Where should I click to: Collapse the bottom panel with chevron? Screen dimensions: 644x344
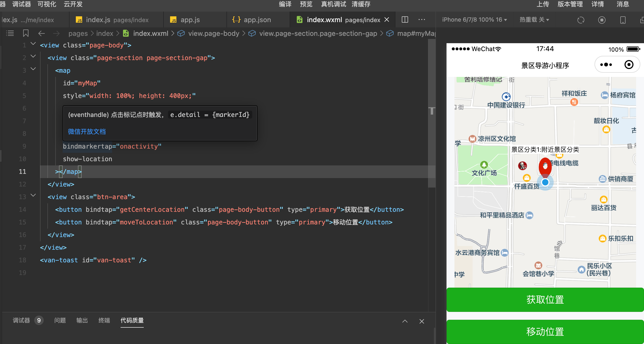coord(405,321)
